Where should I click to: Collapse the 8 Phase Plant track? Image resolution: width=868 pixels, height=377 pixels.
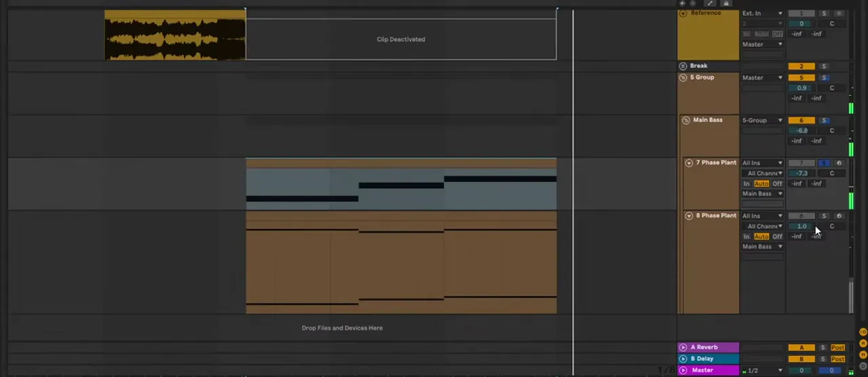[689, 216]
